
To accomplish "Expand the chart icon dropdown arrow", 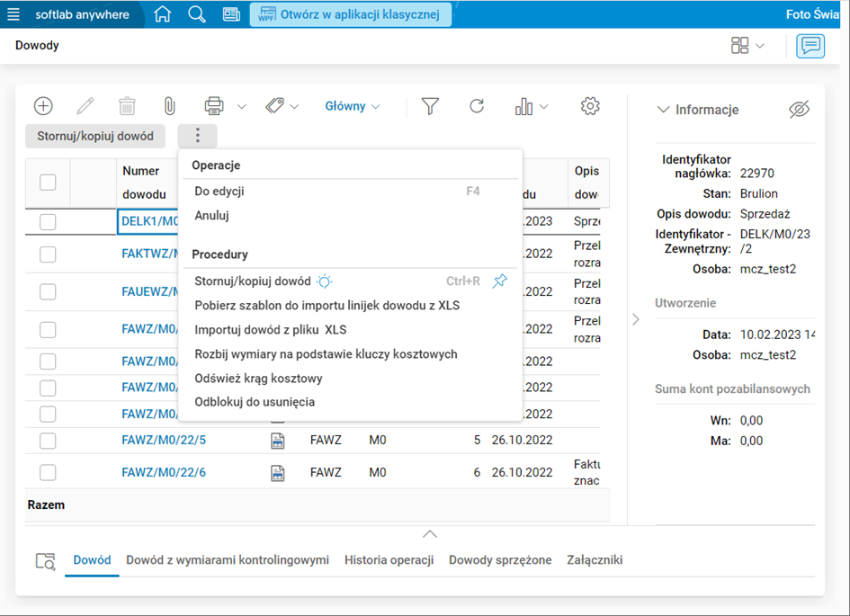I will 543,107.
